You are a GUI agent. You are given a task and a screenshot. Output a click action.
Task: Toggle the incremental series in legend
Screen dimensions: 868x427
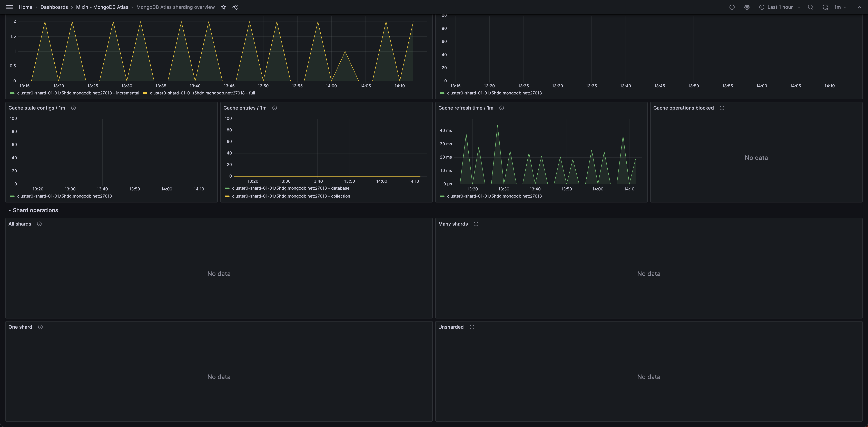tap(78, 93)
